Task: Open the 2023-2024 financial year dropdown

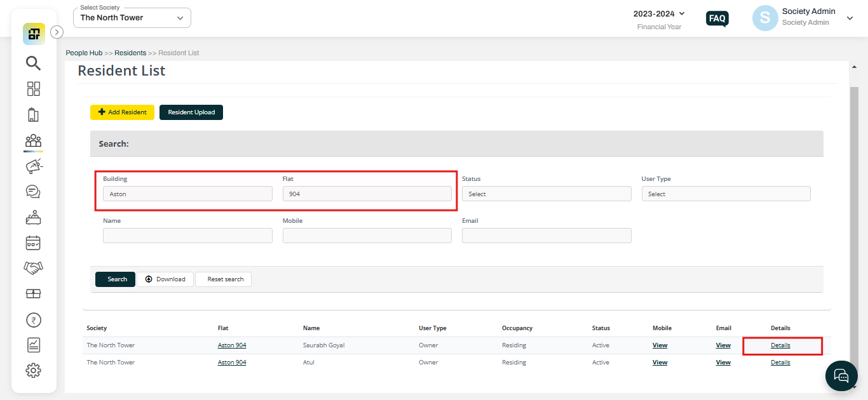Action: [660, 13]
